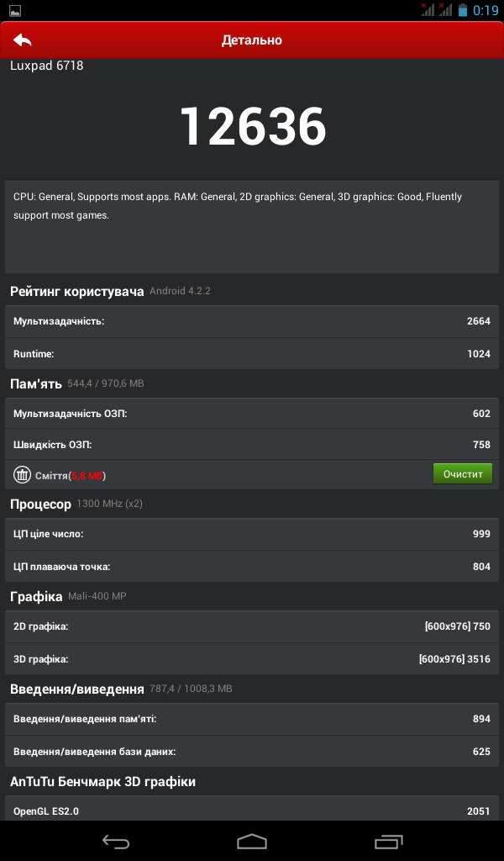Tap the 3D графіка result row
Viewport: 504px width, 861px height.
pyautogui.click(x=252, y=659)
